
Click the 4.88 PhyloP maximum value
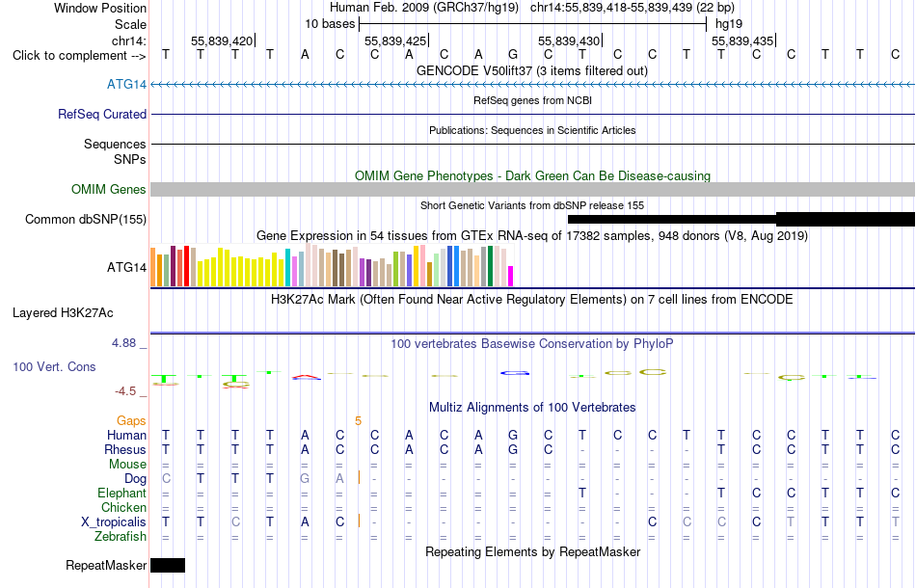[x=123, y=343]
